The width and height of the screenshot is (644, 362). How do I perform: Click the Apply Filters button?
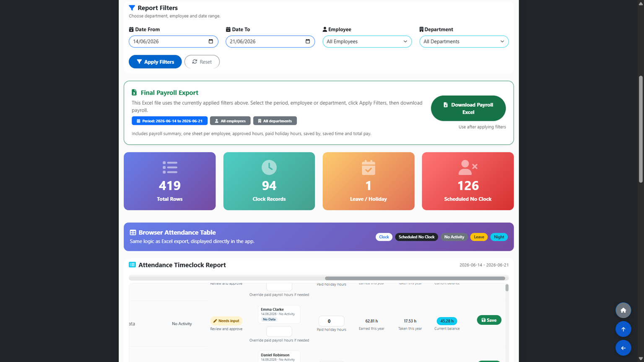(155, 62)
